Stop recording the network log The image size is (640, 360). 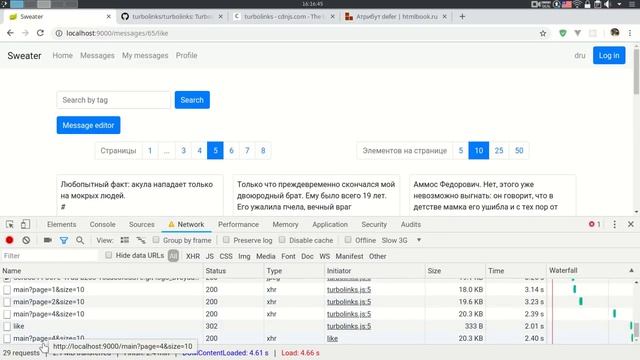pos(9,240)
